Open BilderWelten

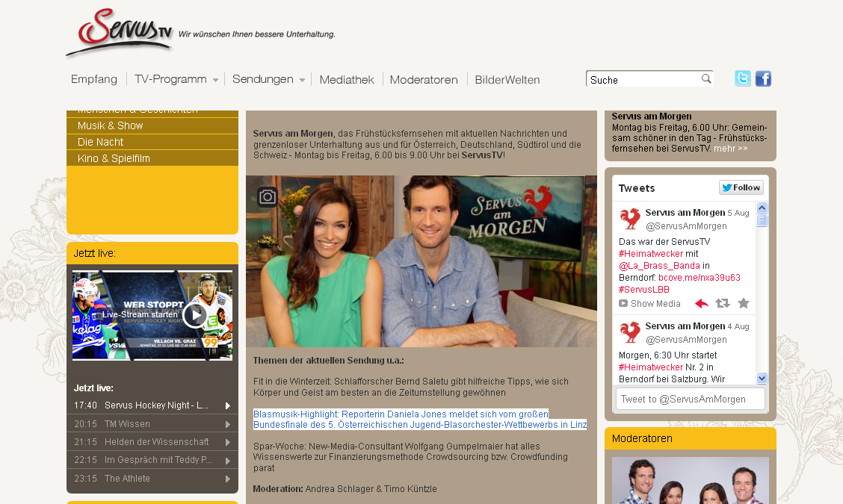coord(507,80)
